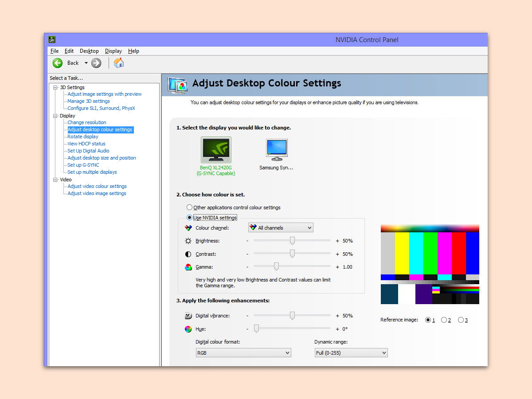Image resolution: width=532 pixels, height=399 pixels.
Task: Collapse the Display tree node
Action: tap(55, 116)
